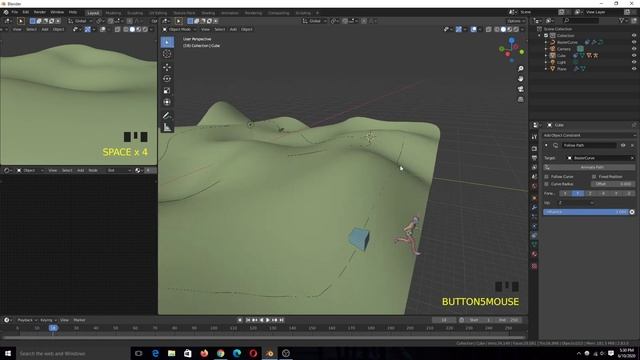Open the Playback dropdown in timeline
This screenshot has width=640, height=360.
[x=27, y=320]
